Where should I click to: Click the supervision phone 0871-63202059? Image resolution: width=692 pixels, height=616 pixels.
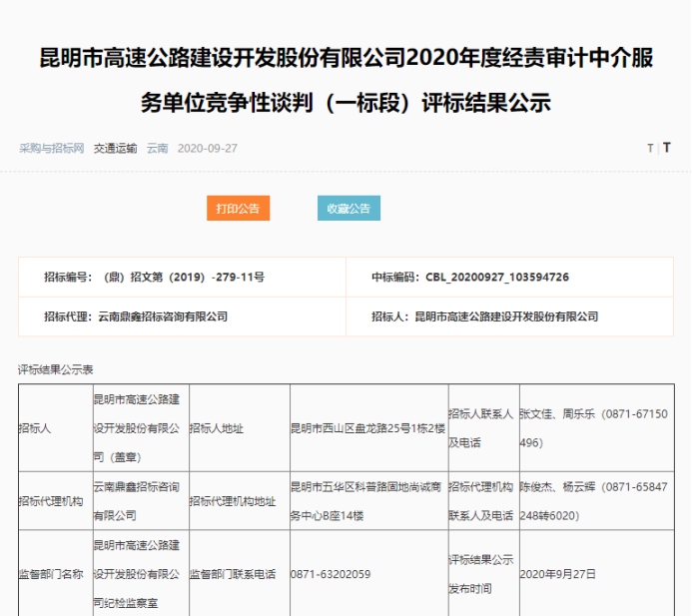[x=331, y=574]
